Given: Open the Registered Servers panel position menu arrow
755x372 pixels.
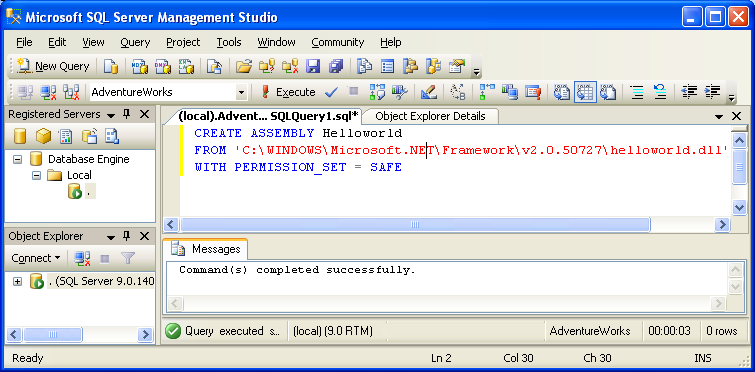Looking at the screenshot, I should 111,115.
